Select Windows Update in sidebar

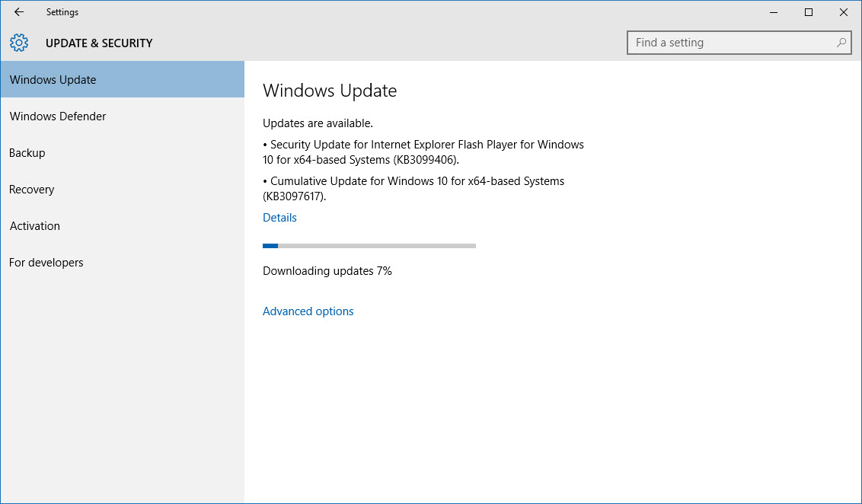tap(122, 80)
